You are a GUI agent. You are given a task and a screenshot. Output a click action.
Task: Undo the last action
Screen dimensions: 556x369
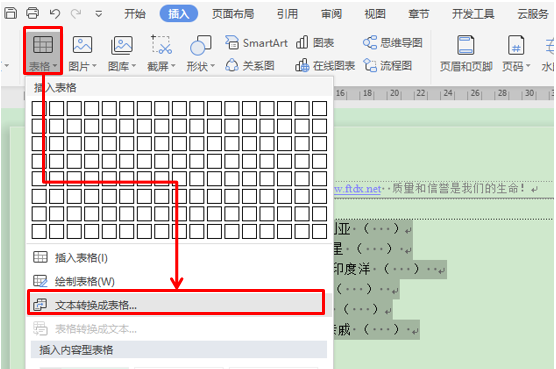point(55,13)
